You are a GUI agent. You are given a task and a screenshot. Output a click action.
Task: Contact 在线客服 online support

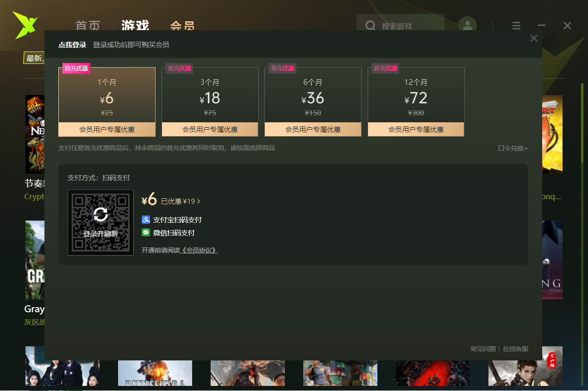pos(515,349)
